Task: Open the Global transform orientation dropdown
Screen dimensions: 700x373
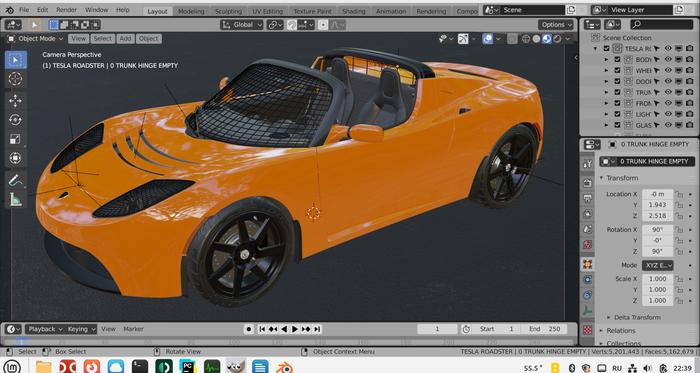Action: click(x=242, y=25)
